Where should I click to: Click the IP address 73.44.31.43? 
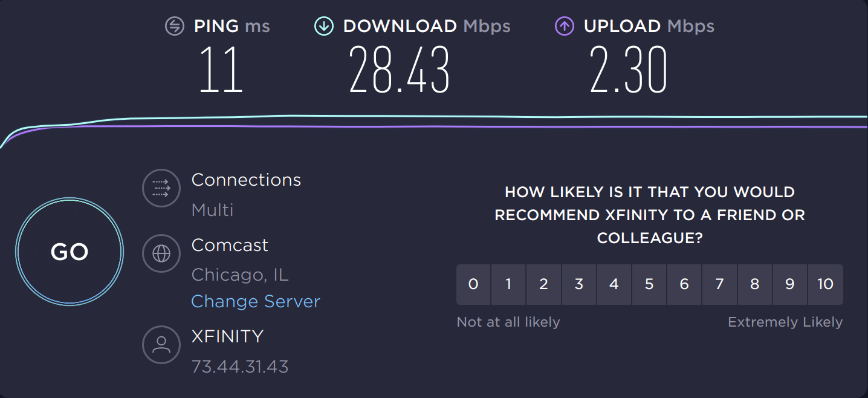[240, 366]
